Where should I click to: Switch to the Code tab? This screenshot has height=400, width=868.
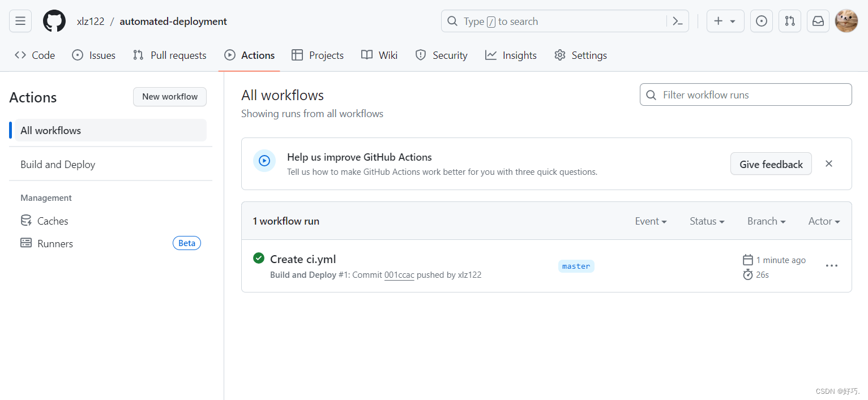pyautogui.click(x=35, y=55)
